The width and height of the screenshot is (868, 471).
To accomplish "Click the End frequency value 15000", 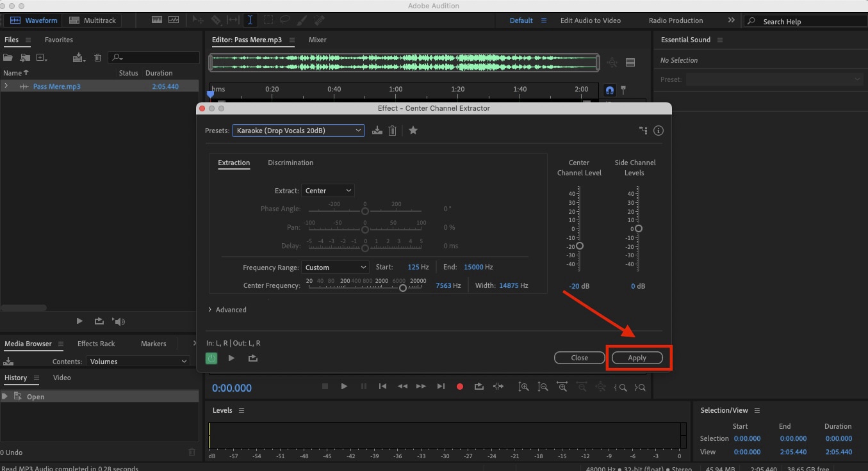I will [x=473, y=267].
